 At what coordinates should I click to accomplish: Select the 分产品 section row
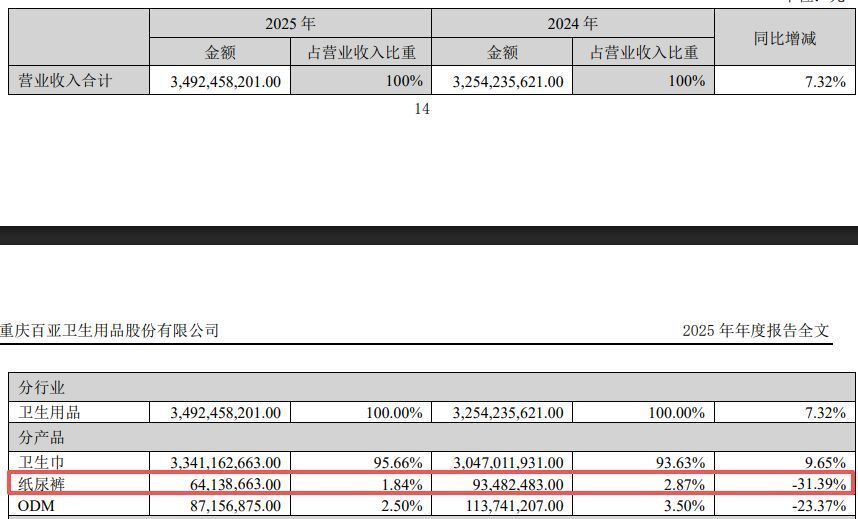coord(42,437)
